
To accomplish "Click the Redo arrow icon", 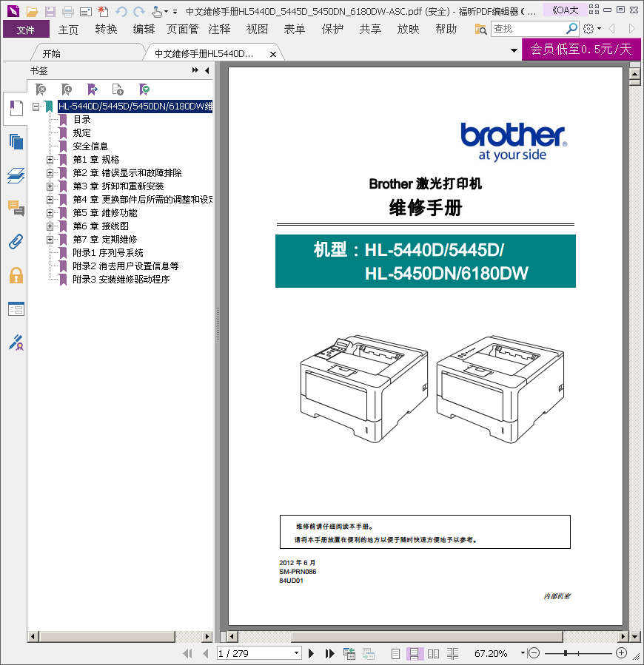I will pyautogui.click(x=139, y=12).
